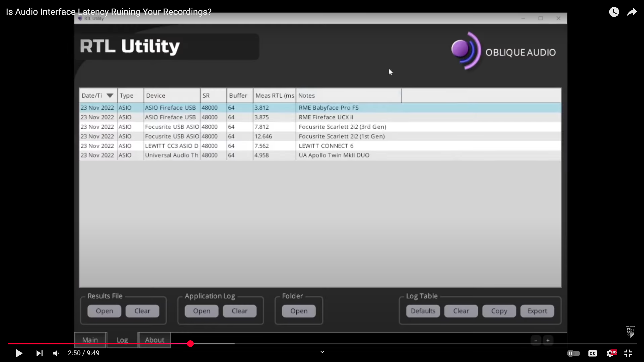This screenshot has height=362, width=644.
Task: Select the Focusrite Scarlett 2i2 (1st Gen) row
Action: (320, 136)
